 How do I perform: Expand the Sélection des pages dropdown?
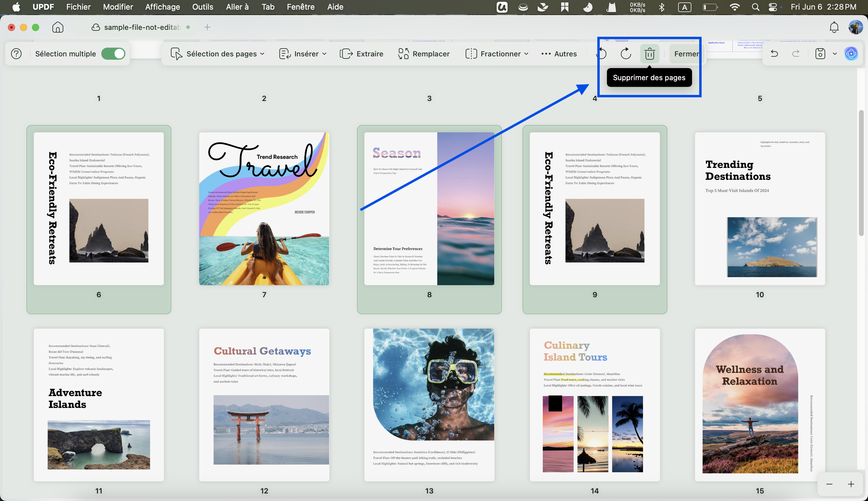[217, 54]
